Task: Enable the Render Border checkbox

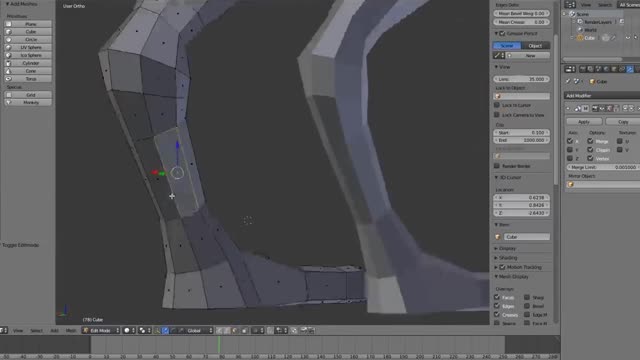Action: click(x=497, y=166)
